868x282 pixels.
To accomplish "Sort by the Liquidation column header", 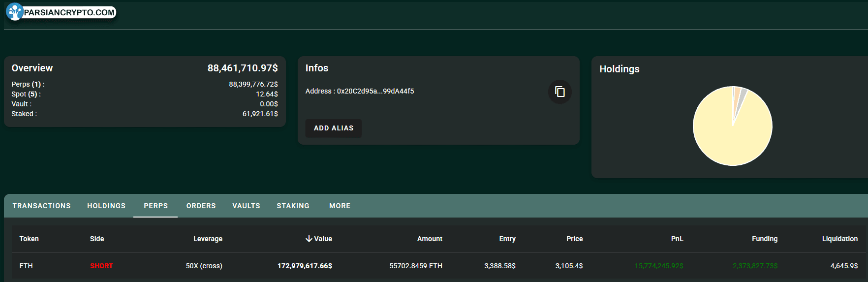I will click(x=839, y=239).
